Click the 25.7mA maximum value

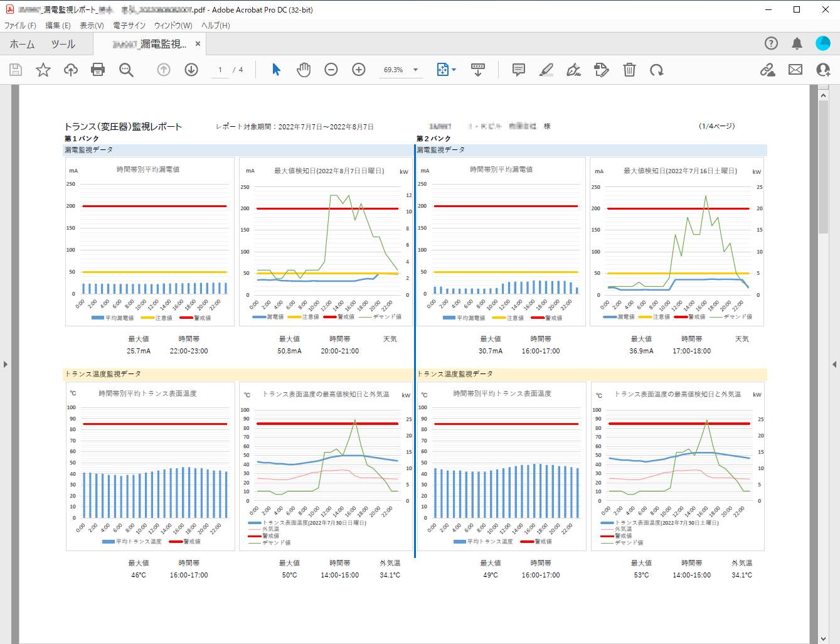139,351
